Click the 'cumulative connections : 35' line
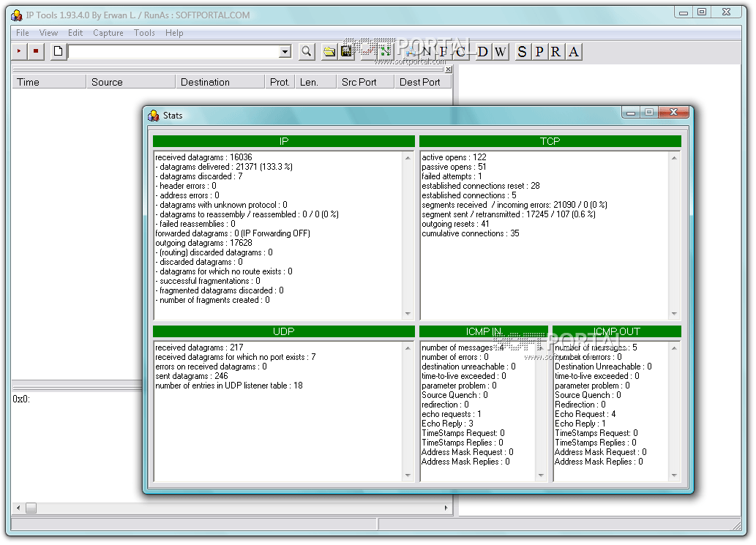Image resolution: width=756 pixels, height=545 pixels. pyautogui.click(x=470, y=233)
